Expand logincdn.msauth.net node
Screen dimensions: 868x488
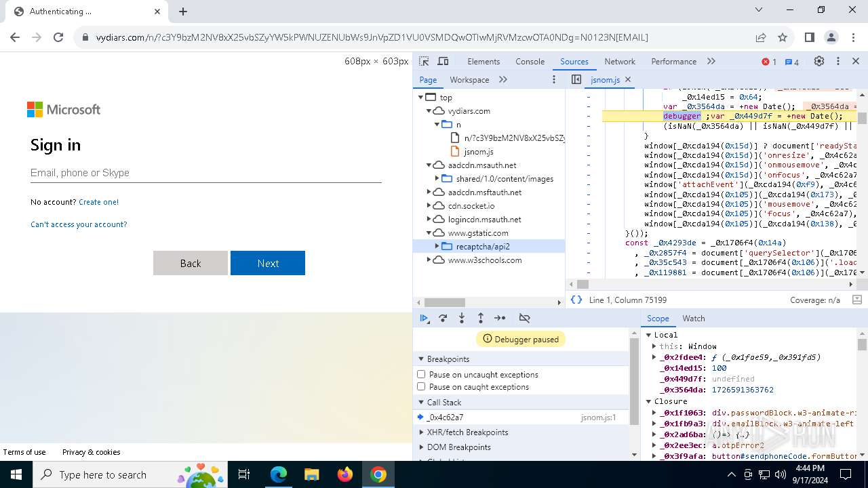(429, 219)
